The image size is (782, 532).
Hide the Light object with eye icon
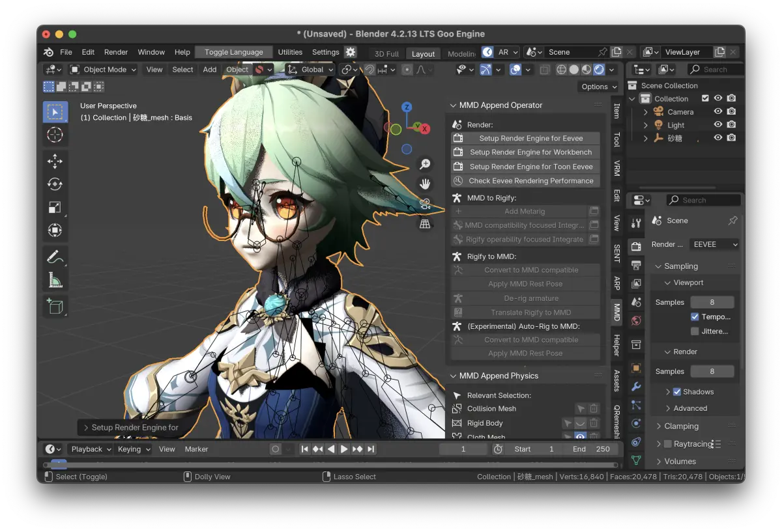718,124
